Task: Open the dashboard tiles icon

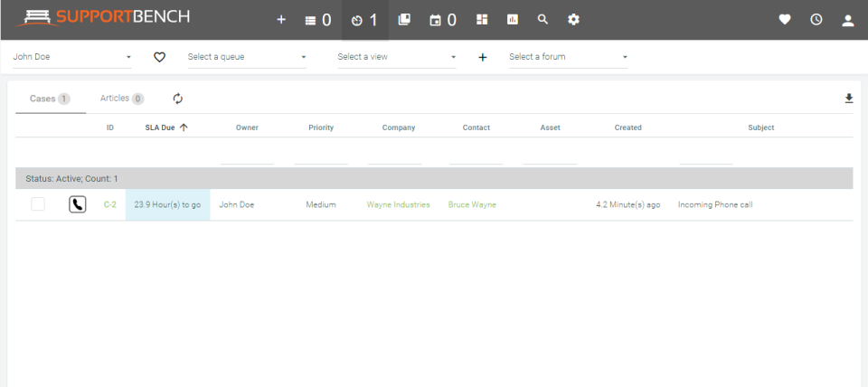Action: pos(482,20)
